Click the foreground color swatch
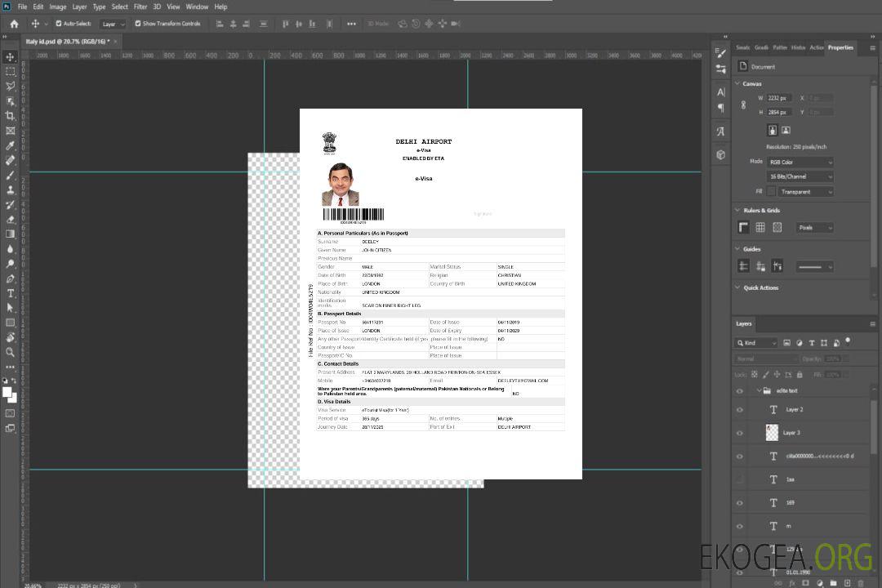 [x=7, y=392]
